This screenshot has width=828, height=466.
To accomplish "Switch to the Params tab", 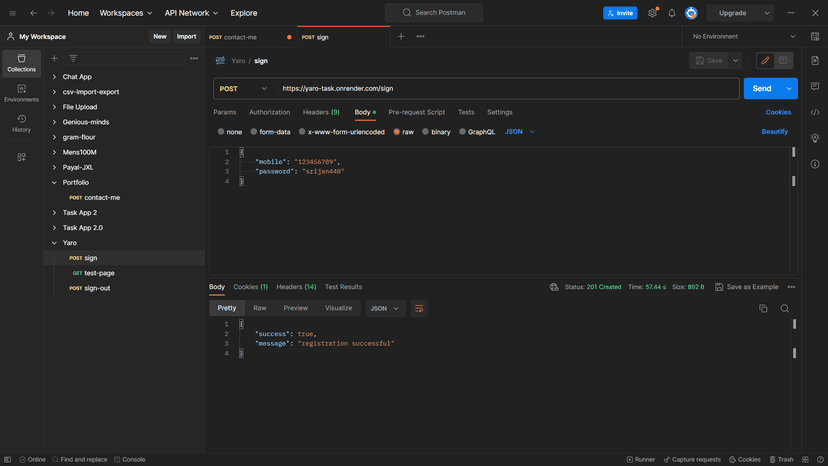I will (224, 112).
